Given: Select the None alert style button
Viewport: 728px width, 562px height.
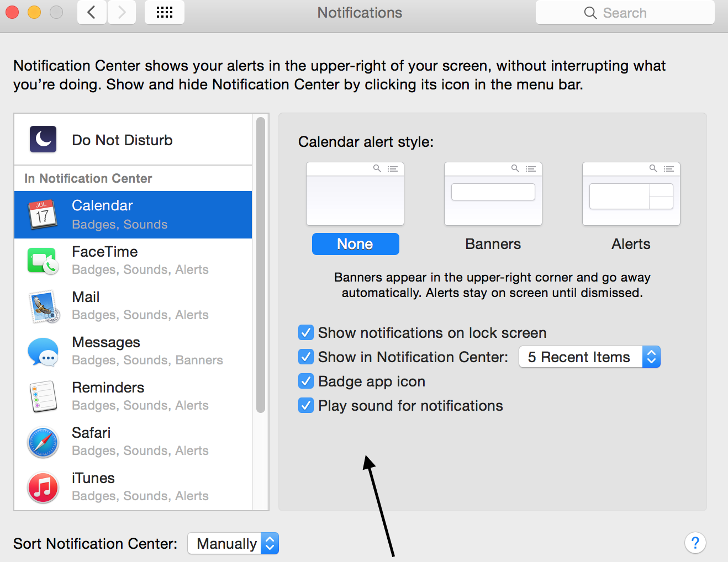Looking at the screenshot, I should click(x=355, y=244).
